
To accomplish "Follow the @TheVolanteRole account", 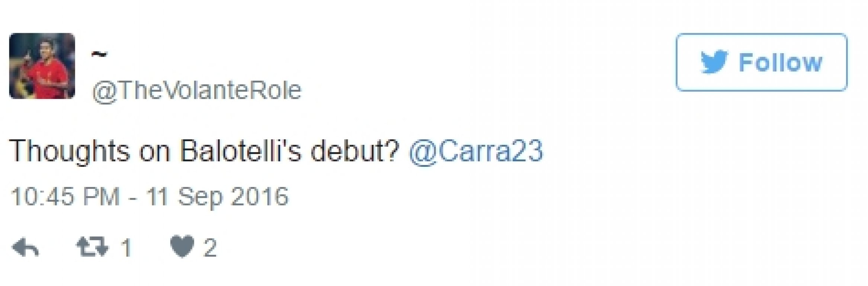I will coord(761,62).
